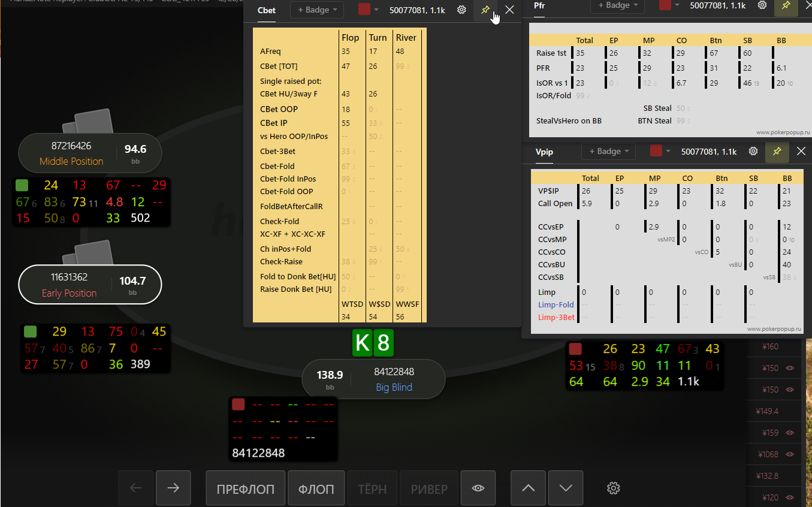The height and width of the screenshot is (507, 812).
Task: Click red color swatch in Cbet popup
Action: (x=364, y=10)
